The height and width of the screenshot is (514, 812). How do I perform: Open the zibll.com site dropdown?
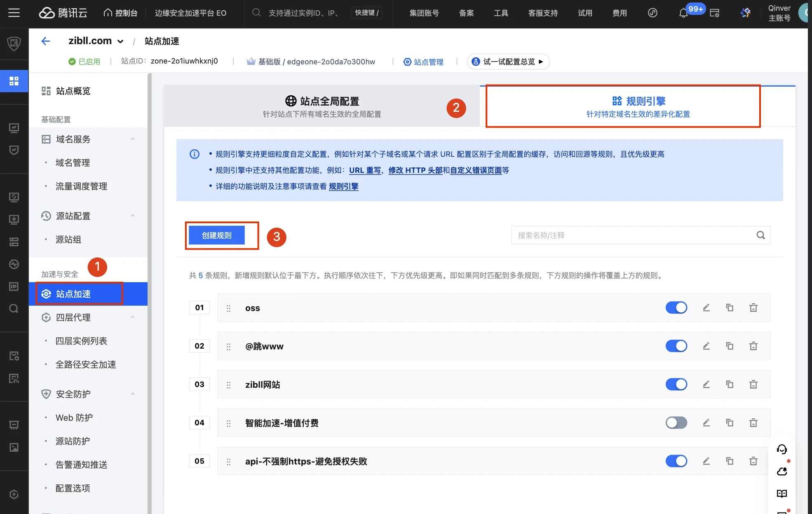pos(120,41)
